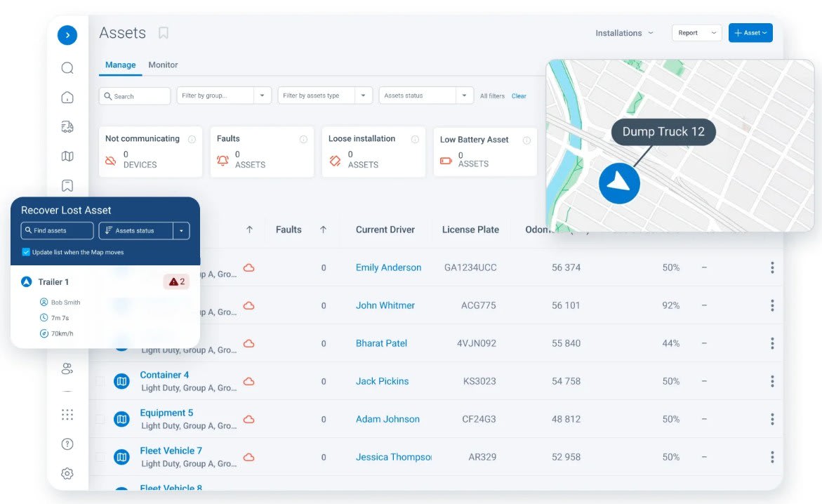This screenshot has width=822, height=504.
Task: Open the map icon in sidebar
Action: [67, 156]
